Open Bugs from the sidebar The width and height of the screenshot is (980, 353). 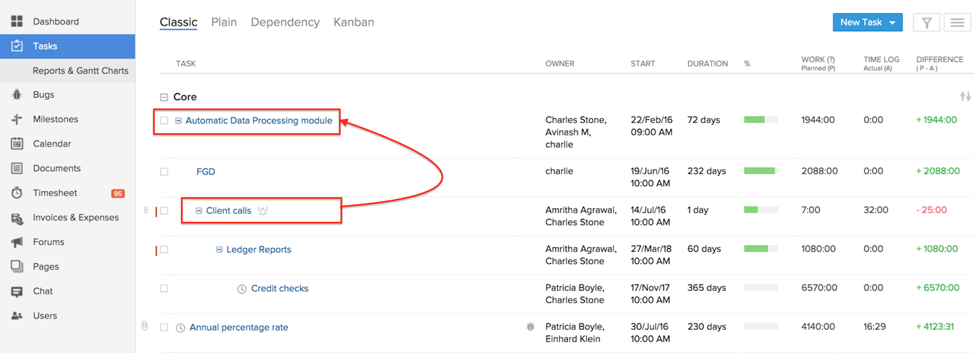pyautogui.click(x=43, y=95)
